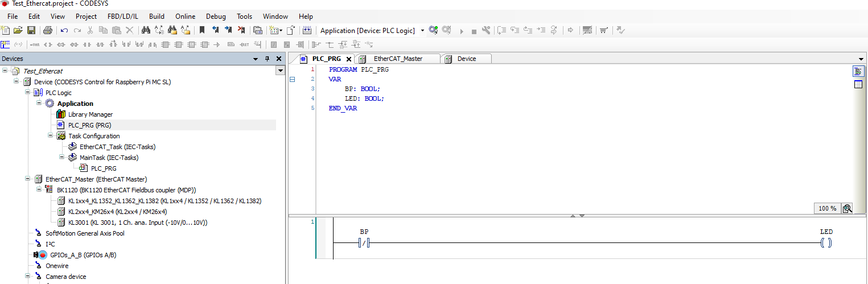Toggle bookmark using the bookmark icon

201,30
